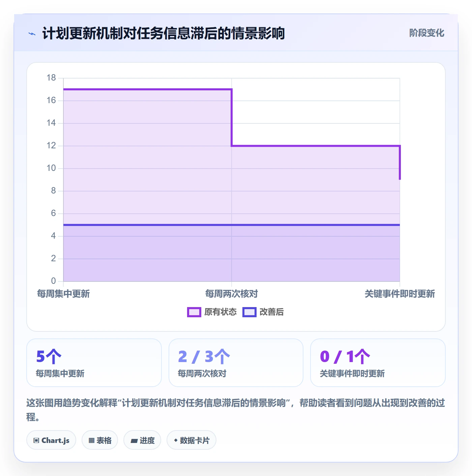
Task: Click the 阶段变化 label in header
Action: tap(426, 33)
